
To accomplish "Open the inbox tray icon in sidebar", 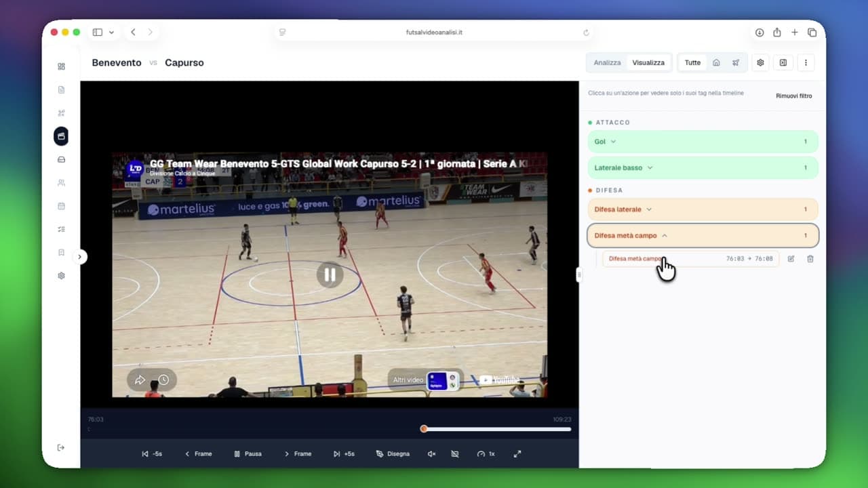I will point(61,159).
